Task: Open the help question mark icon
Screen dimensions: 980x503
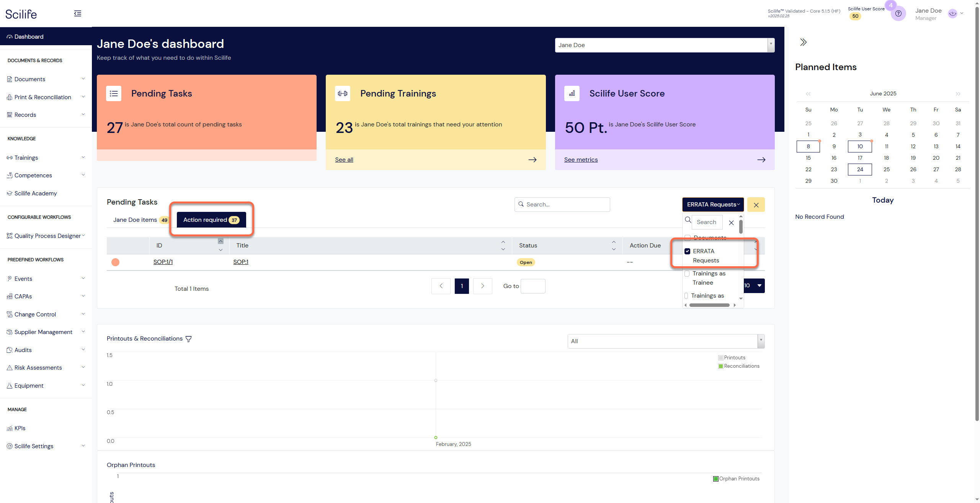Action: [898, 13]
